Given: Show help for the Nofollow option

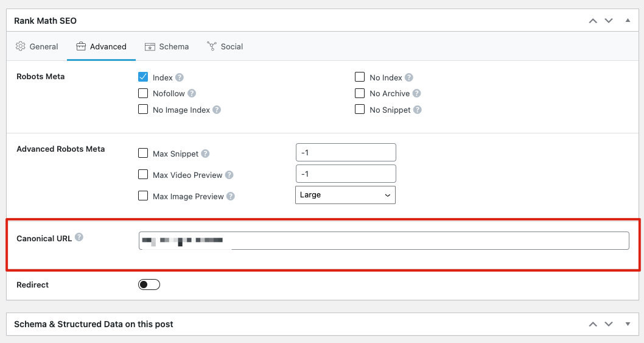Looking at the screenshot, I should tap(192, 93).
